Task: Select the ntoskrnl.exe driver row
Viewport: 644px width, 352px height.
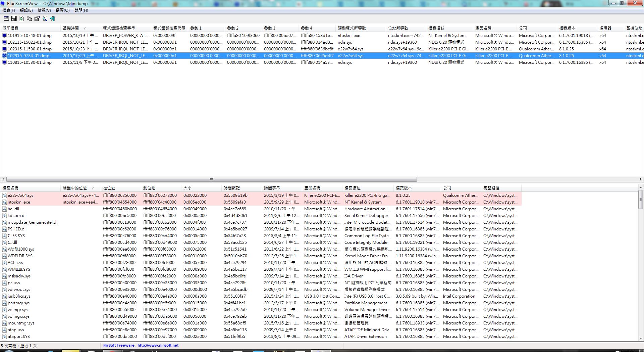Action: click(19, 202)
